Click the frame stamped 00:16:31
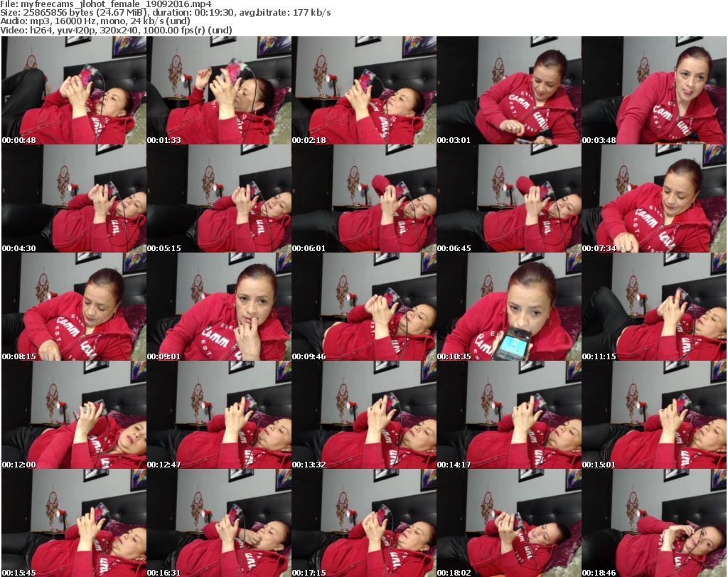 click(219, 523)
